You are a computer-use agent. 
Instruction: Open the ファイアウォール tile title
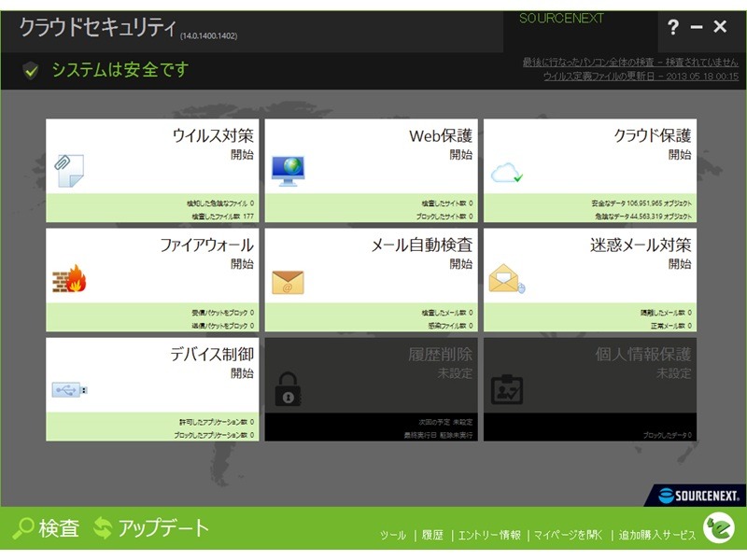(206, 245)
